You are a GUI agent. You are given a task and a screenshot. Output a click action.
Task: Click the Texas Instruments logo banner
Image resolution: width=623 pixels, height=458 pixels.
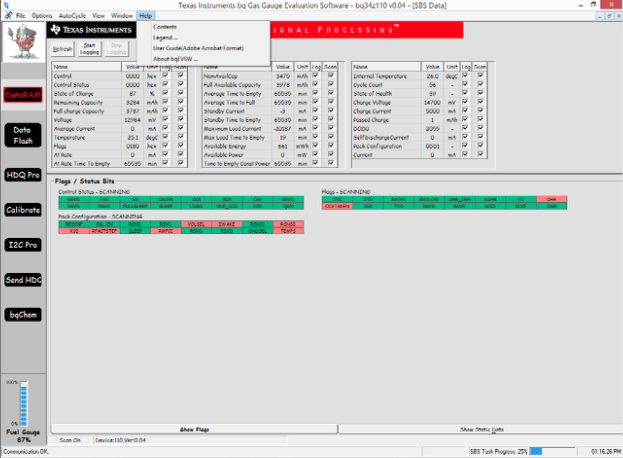click(x=91, y=30)
